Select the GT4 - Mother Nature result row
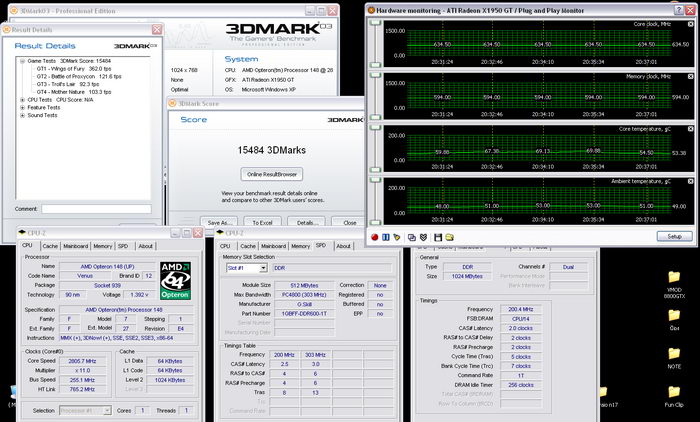700x422 pixels. click(x=74, y=92)
